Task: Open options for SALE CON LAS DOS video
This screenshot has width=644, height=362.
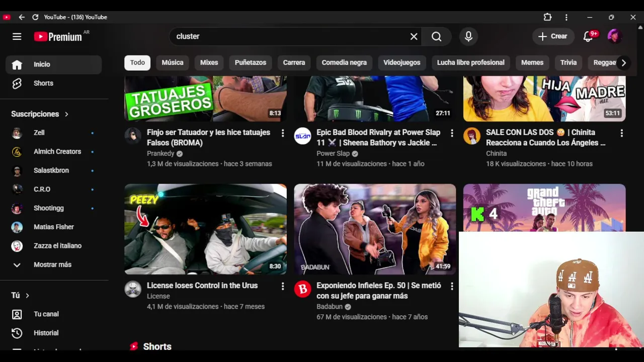Action: point(621,133)
